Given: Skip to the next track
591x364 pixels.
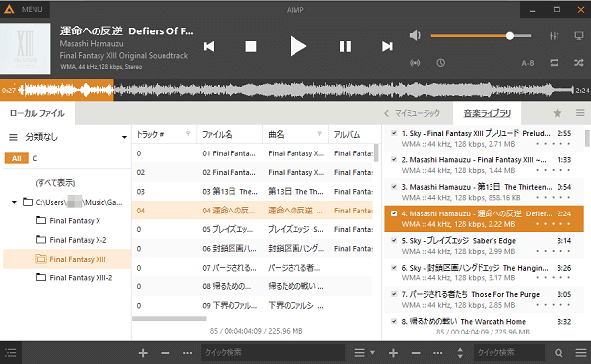Looking at the screenshot, I should pos(387,46).
